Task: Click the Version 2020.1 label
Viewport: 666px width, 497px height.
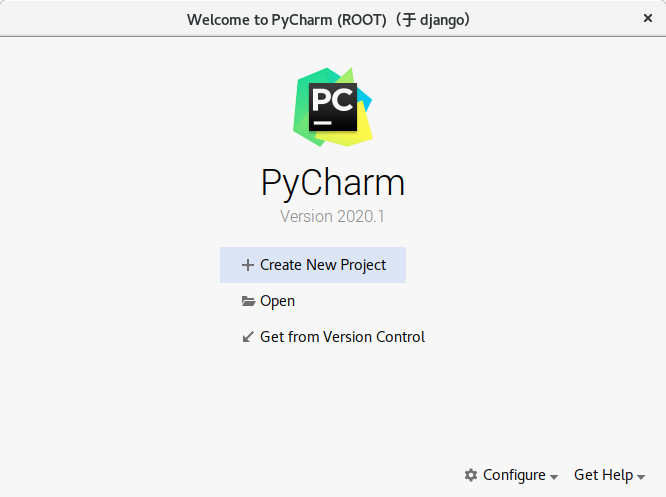Action: click(332, 217)
